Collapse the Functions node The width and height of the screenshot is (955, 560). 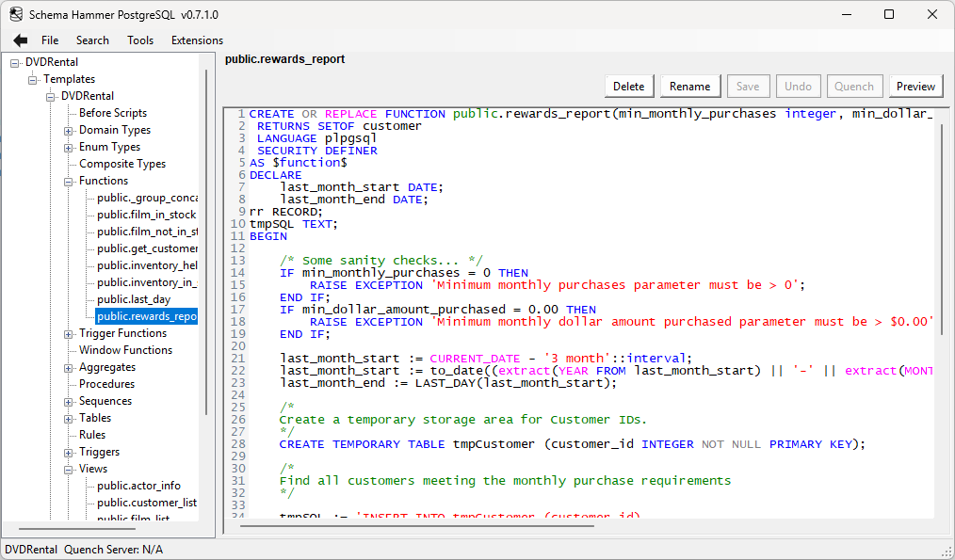pos(69,180)
